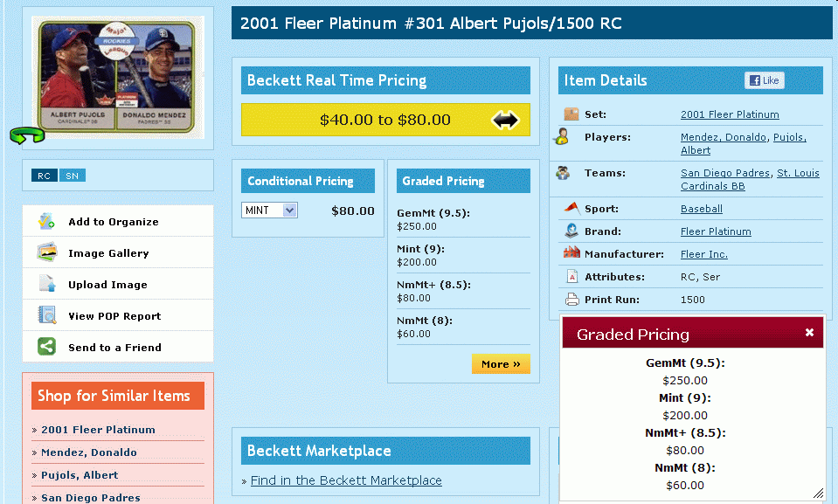838x504 pixels.
Task: Click the Beckett Marketplace header
Action: click(385, 451)
